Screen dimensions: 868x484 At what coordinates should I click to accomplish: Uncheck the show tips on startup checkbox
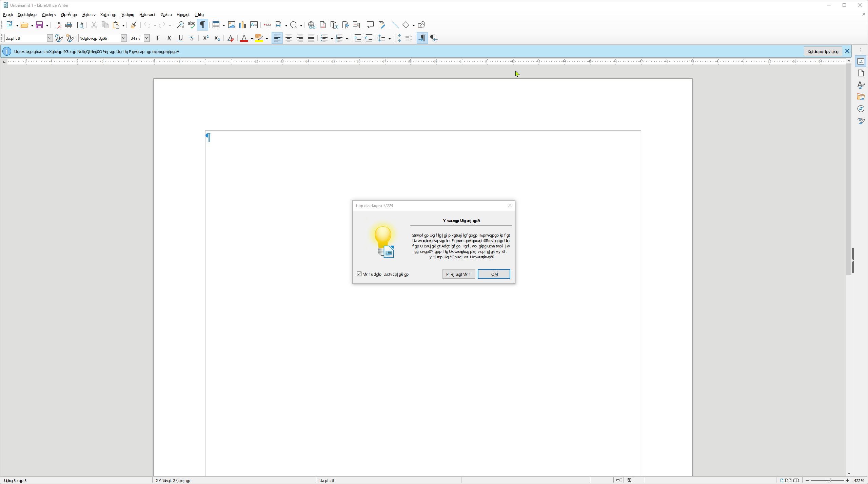coord(359,274)
